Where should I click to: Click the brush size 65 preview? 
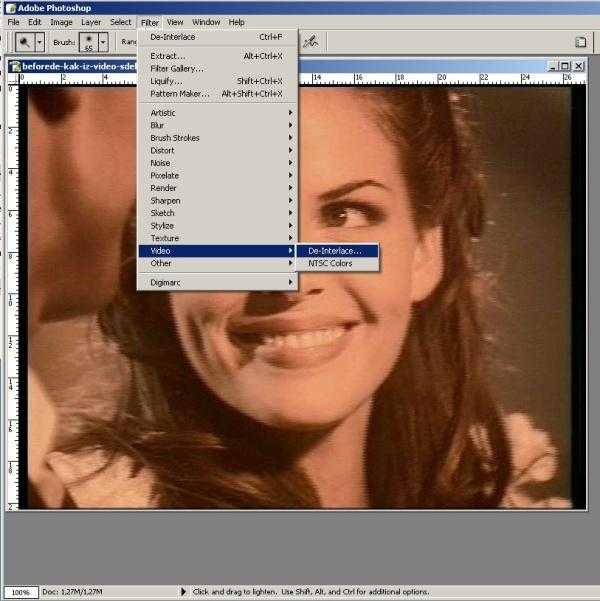(89, 42)
